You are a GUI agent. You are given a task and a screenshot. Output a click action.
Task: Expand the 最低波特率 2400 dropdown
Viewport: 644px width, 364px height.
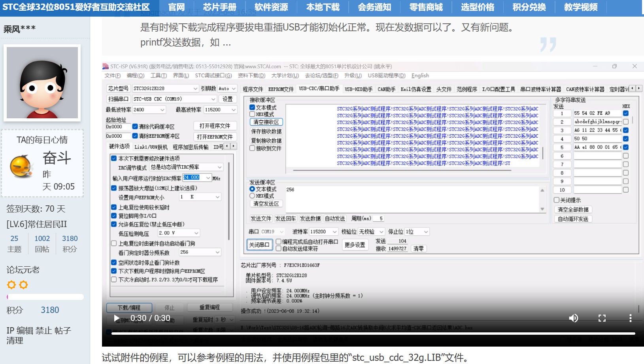162,110
